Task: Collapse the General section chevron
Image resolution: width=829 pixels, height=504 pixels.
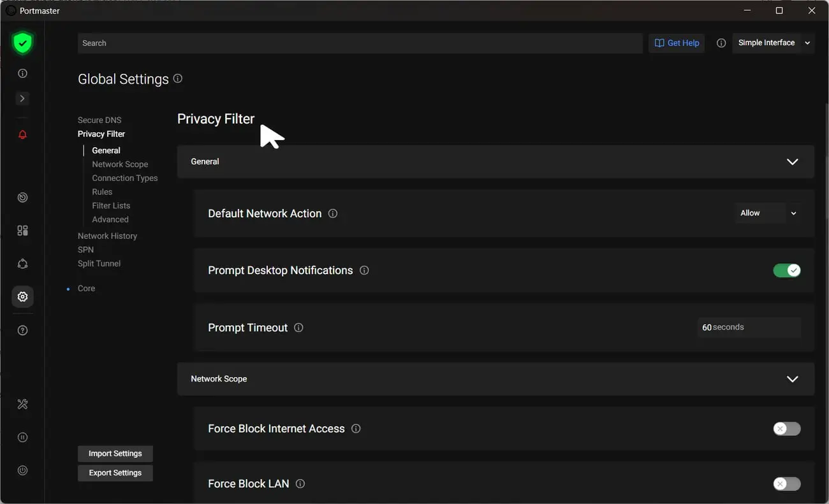Action: pos(792,162)
